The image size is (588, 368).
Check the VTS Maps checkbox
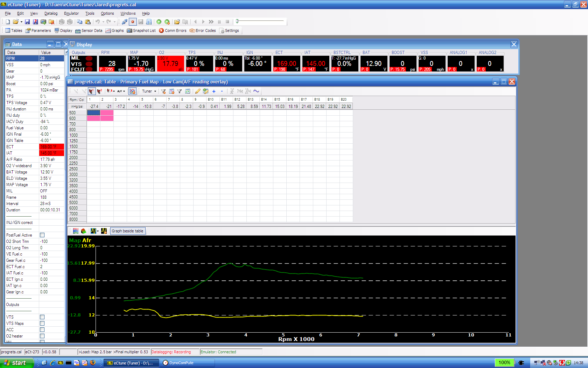42,323
